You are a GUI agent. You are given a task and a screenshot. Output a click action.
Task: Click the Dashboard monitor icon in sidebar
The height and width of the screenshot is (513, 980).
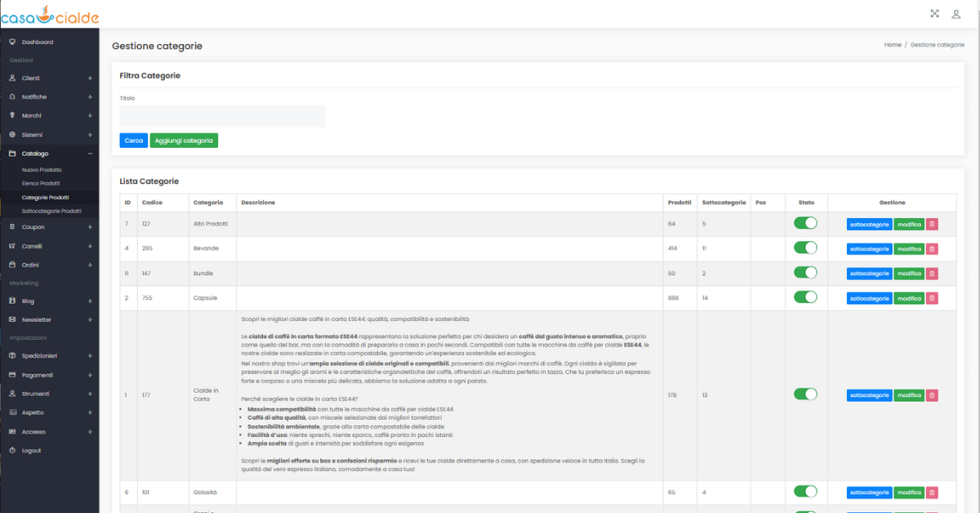[x=12, y=42]
